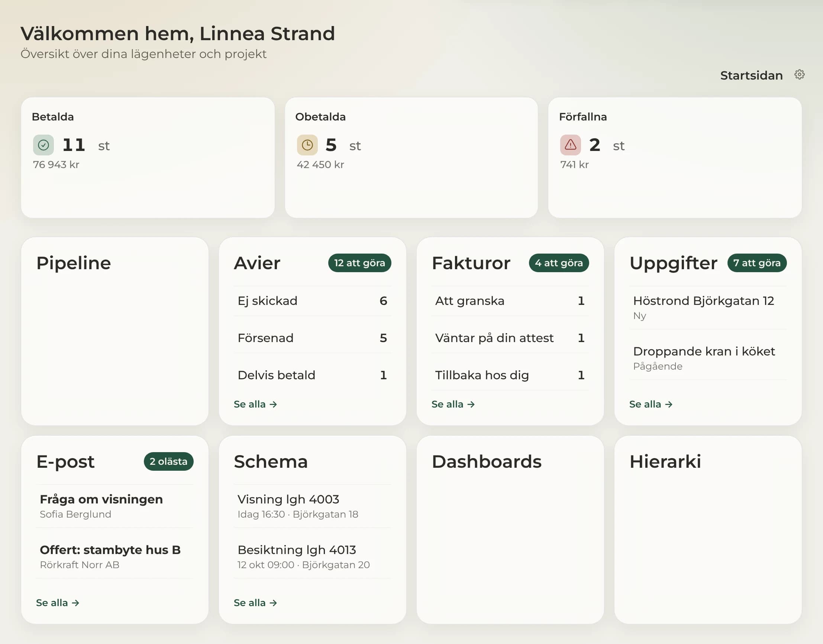Click the '7 att göra' badge on Uppgifter
The height and width of the screenshot is (644, 823).
coord(757,263)
